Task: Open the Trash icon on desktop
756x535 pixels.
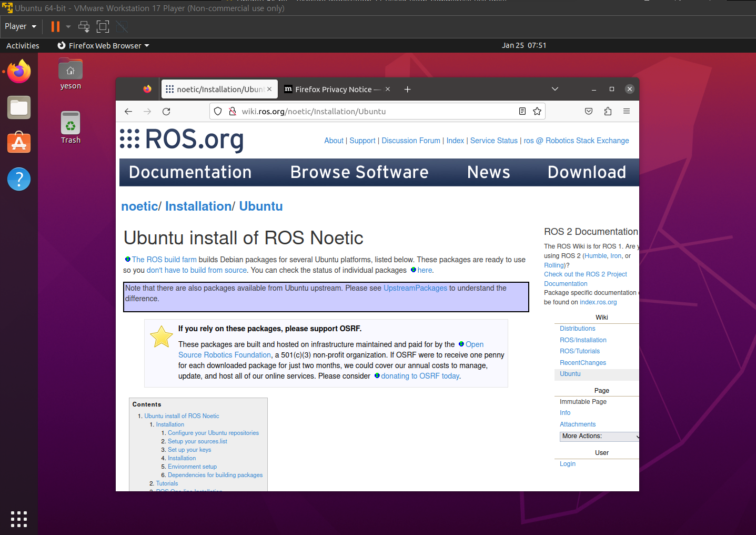Action: click(x=70, y=127)
